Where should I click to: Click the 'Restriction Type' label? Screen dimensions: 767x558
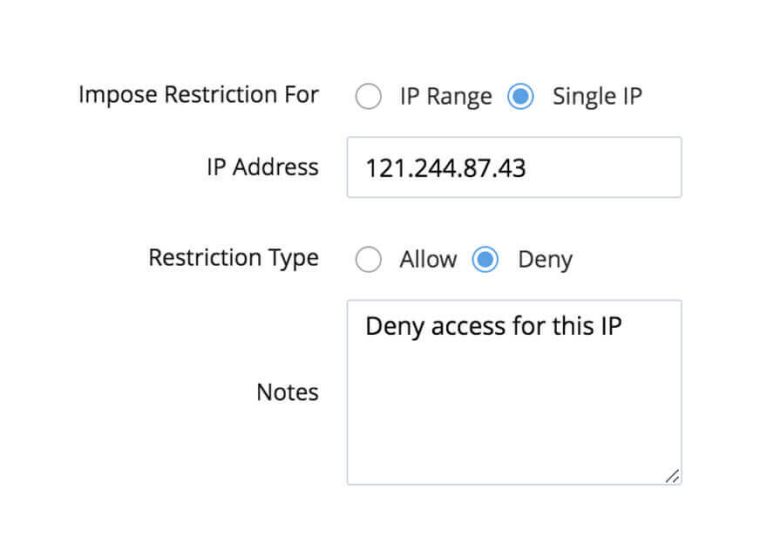tap(233, 258)
